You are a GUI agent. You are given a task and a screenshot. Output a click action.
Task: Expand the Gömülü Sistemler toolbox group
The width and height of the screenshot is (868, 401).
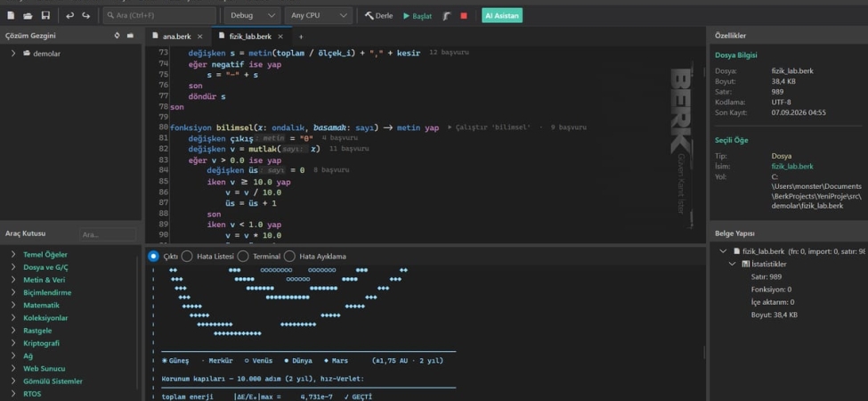[x=13, y=381]
